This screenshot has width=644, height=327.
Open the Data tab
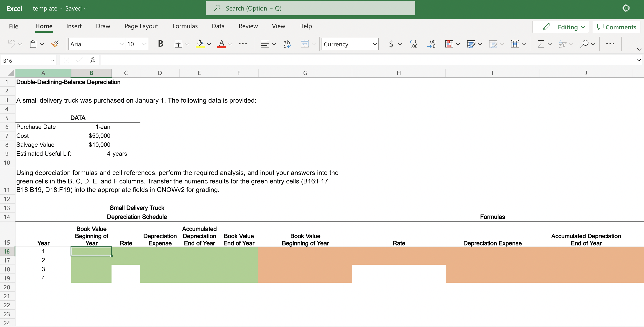coord(218,26)
